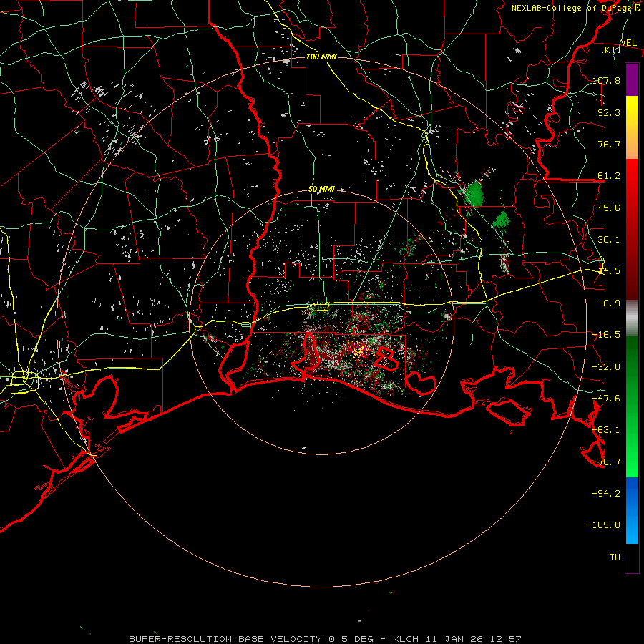Select the -16.5 knot scale value
644x644 pixels.
pos(606,335)
